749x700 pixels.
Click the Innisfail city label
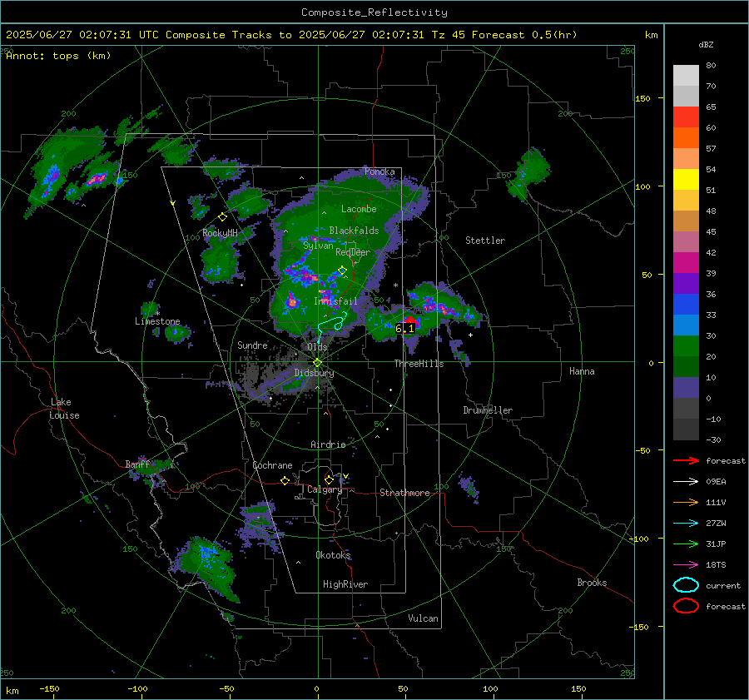pyautogui.click(x=335, y=301)
